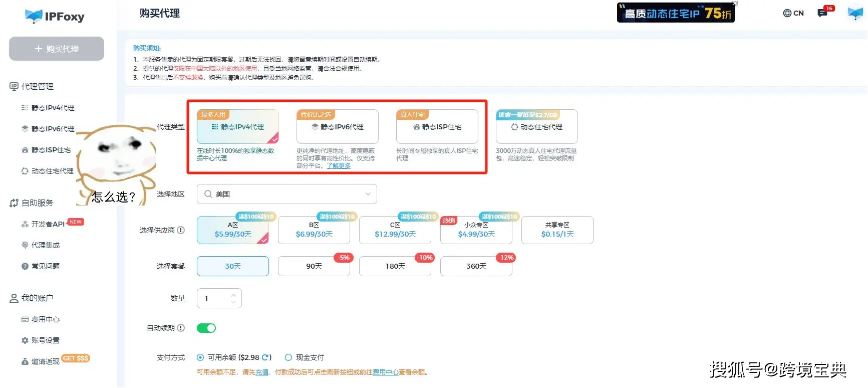This screenshot has height=388, width=868.
Task: Open 常见问题 help icon
Action: [25, 266]
